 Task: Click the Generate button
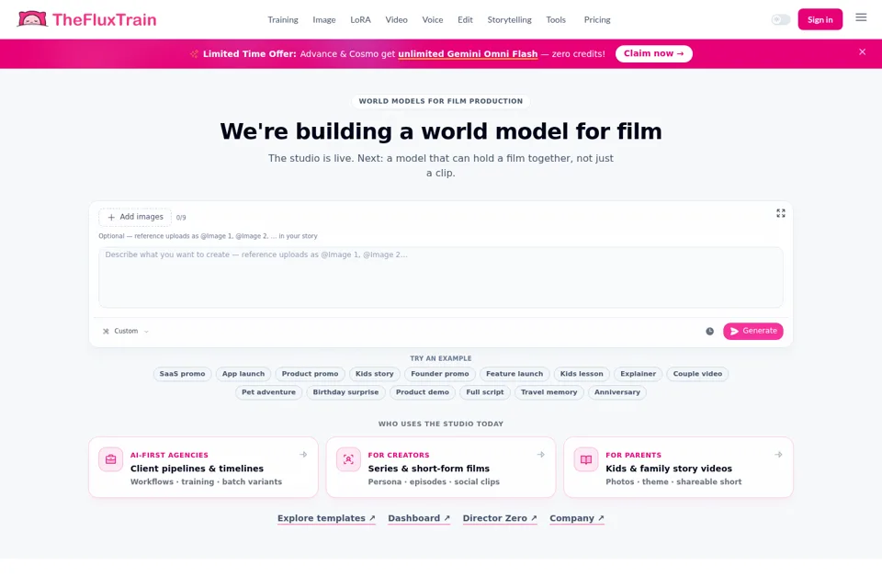point(753,331)
